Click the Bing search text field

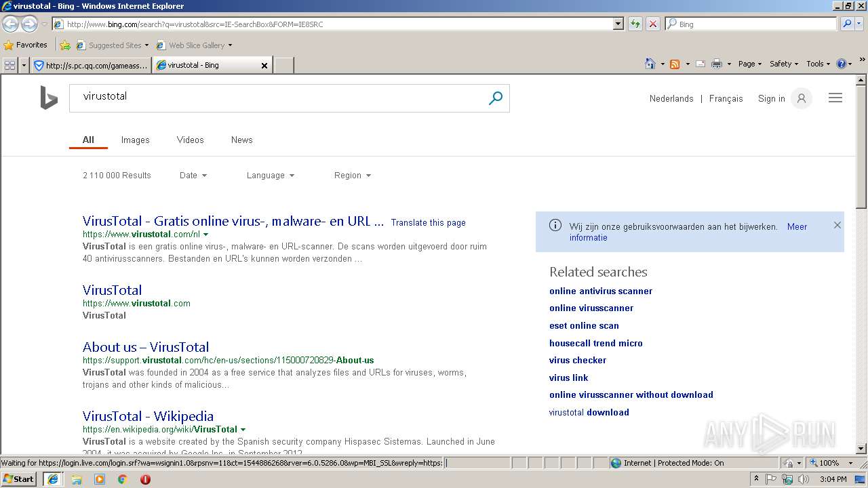(278, 98)
